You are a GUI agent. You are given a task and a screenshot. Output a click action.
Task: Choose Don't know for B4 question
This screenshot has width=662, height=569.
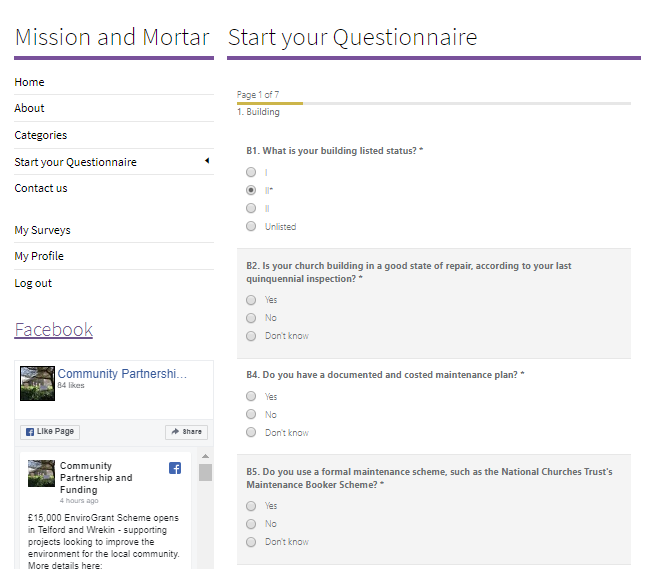coord(251,432)
